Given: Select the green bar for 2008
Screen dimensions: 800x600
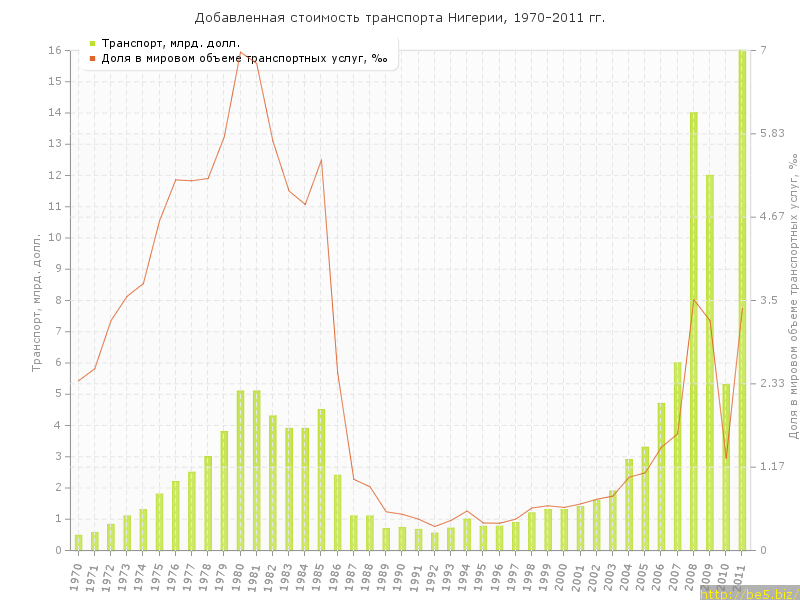Looking at the screenshot, I should [x=694, y=330].
